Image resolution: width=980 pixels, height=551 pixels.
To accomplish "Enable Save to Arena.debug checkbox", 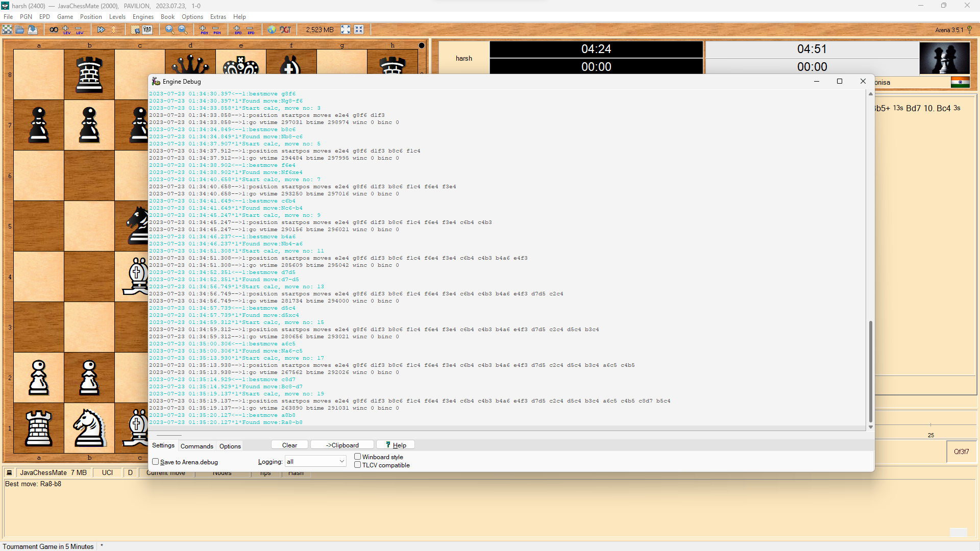I will [156, 462].
